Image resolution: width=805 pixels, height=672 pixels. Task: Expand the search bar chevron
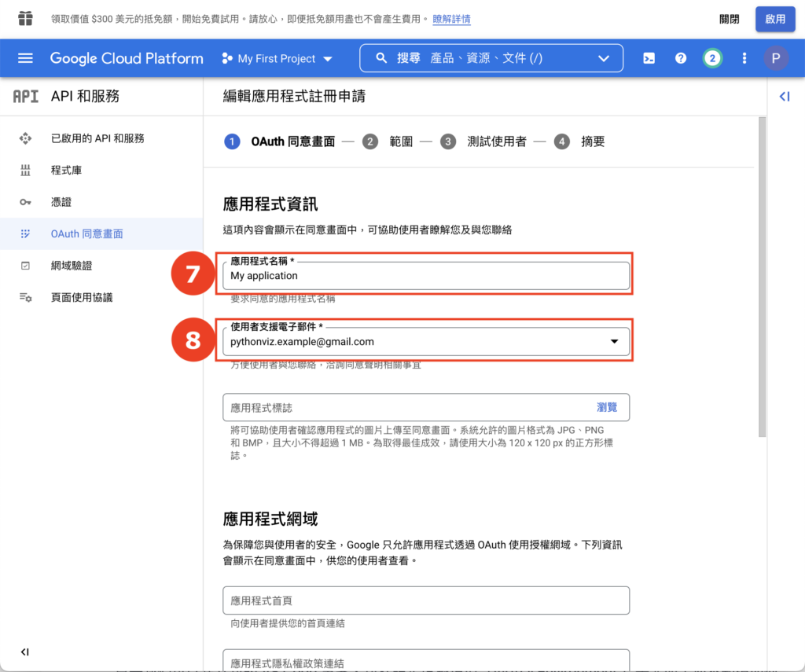click(x=604, y=57)
